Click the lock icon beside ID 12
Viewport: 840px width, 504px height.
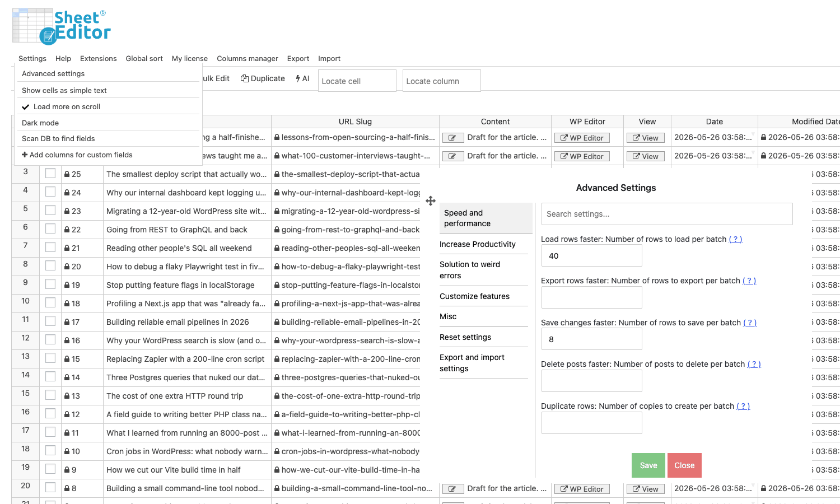(x=67, y=414)
